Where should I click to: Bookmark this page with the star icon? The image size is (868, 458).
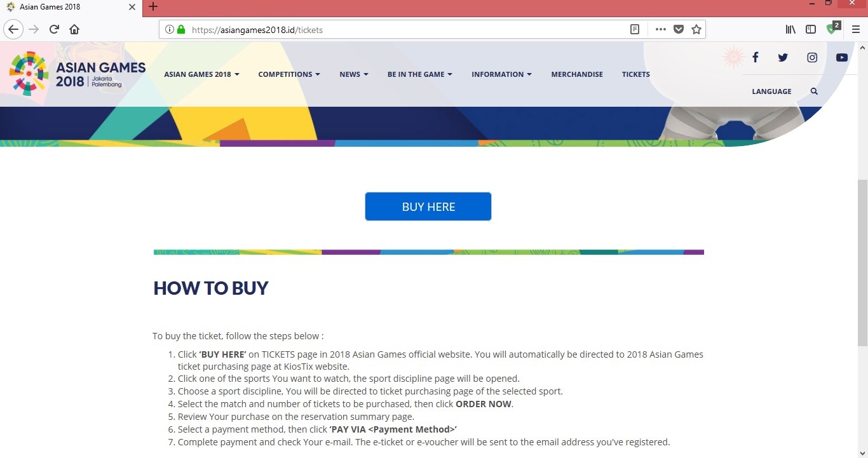(696, 29)
